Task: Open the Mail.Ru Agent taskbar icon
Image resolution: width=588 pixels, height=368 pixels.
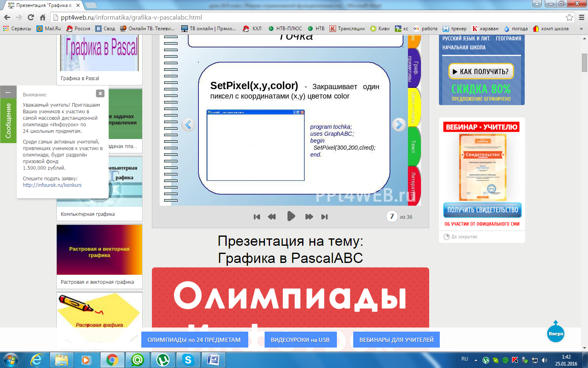Action: pyautogui.click(x=138, y=360)
